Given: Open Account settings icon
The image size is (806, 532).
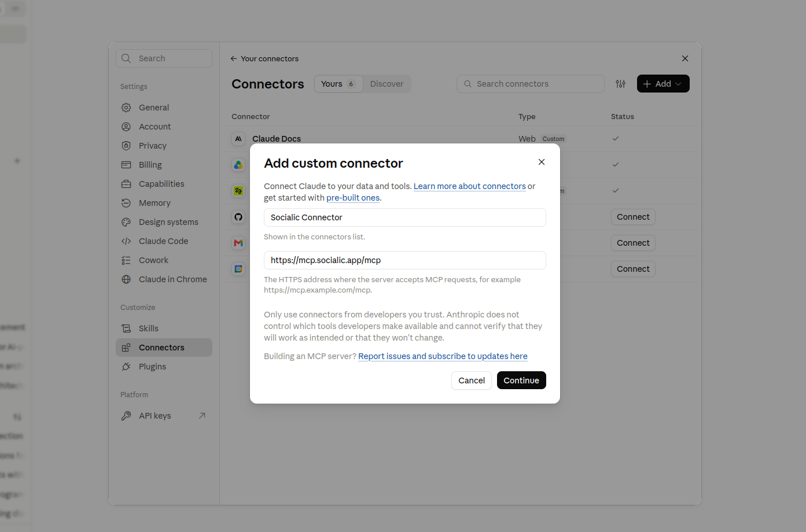Looking at the screenshot, I should [126, 127].
